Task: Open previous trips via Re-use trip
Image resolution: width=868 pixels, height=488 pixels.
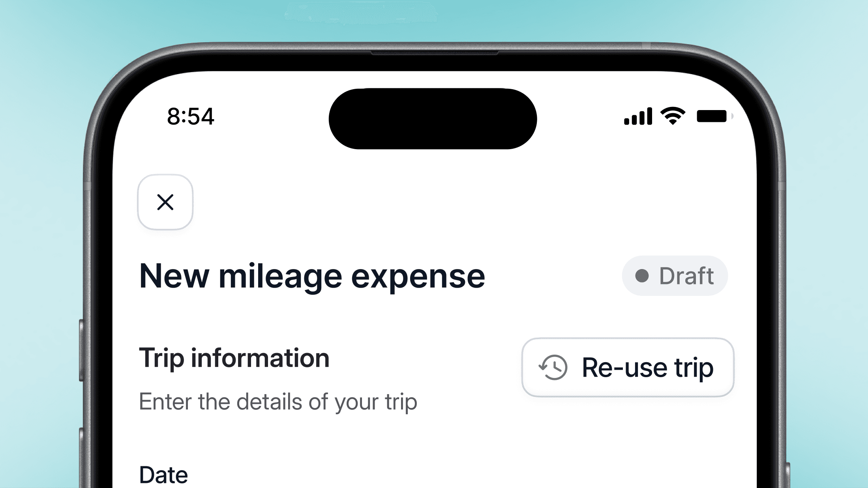Action: point(628,367)
